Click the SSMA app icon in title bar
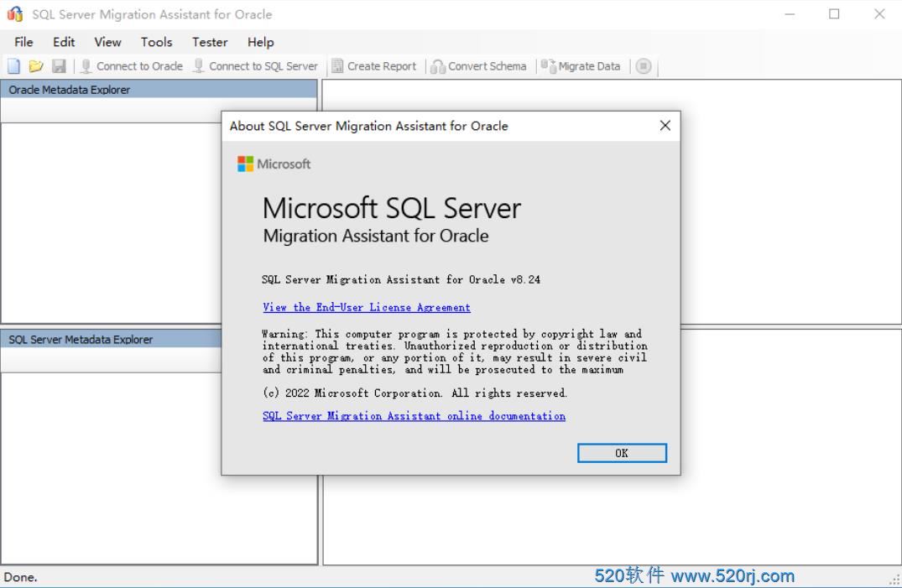The width and height of the screenshot is (902, 588). pyautogui.click(x=15, y=13)
